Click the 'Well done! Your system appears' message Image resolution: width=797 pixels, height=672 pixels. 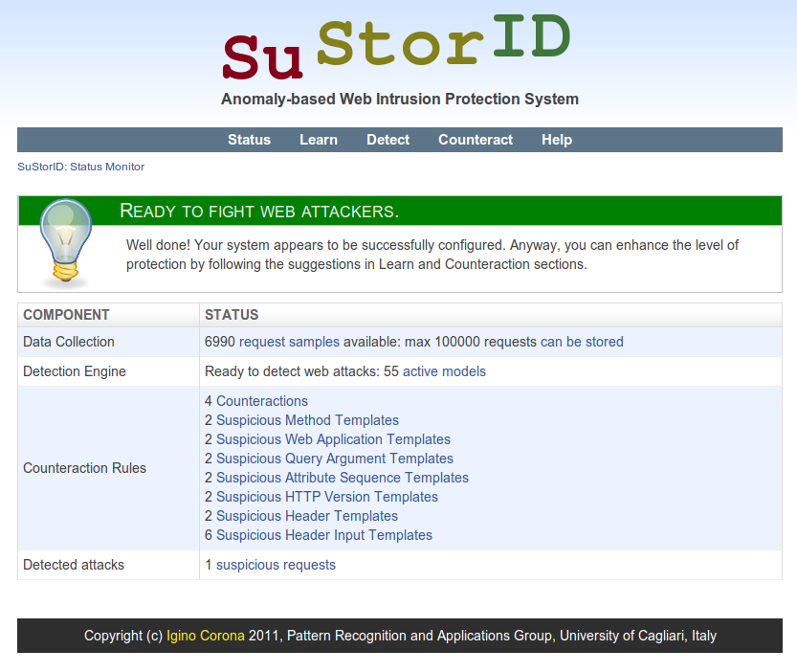[x=432, y=255]
